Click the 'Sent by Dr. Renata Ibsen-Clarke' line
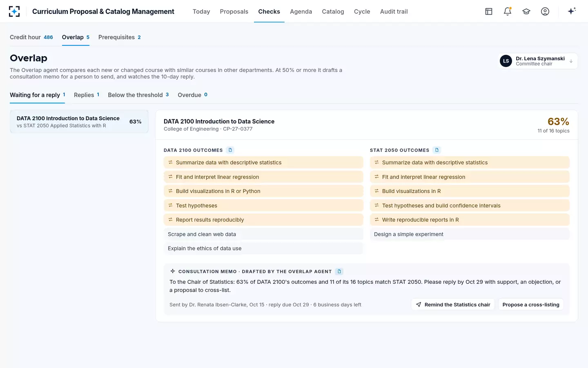Image resolution: width=588 pixels, height=368 pixels. click(265, 305)
